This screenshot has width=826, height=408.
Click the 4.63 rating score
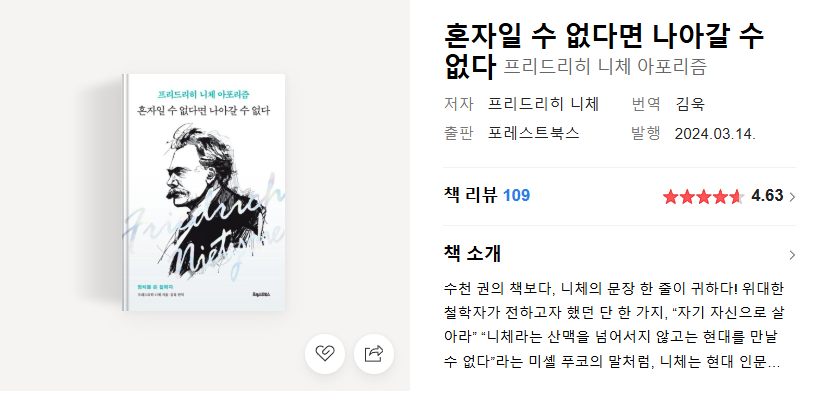767,196
